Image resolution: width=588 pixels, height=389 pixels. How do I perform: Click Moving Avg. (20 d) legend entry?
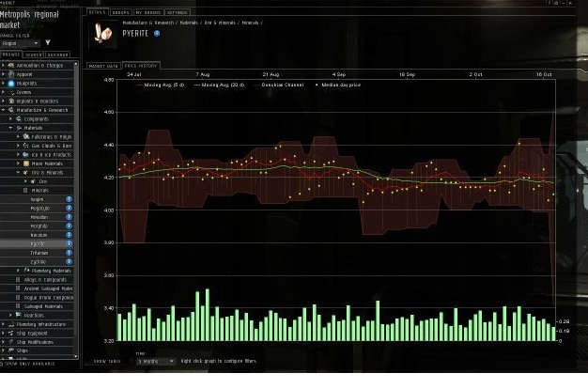point(219,86)
